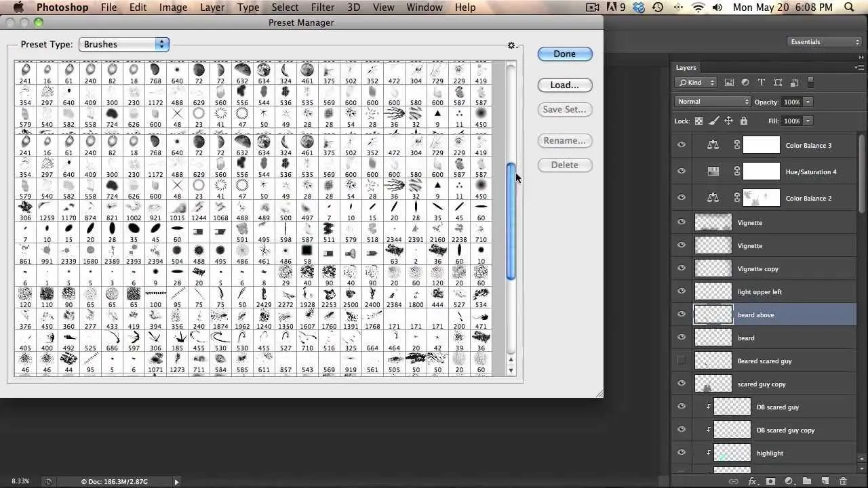Image resolution: width=868 pixels, height=488 pixels.
Task: Click the Load button
Action: click(564, 85)
